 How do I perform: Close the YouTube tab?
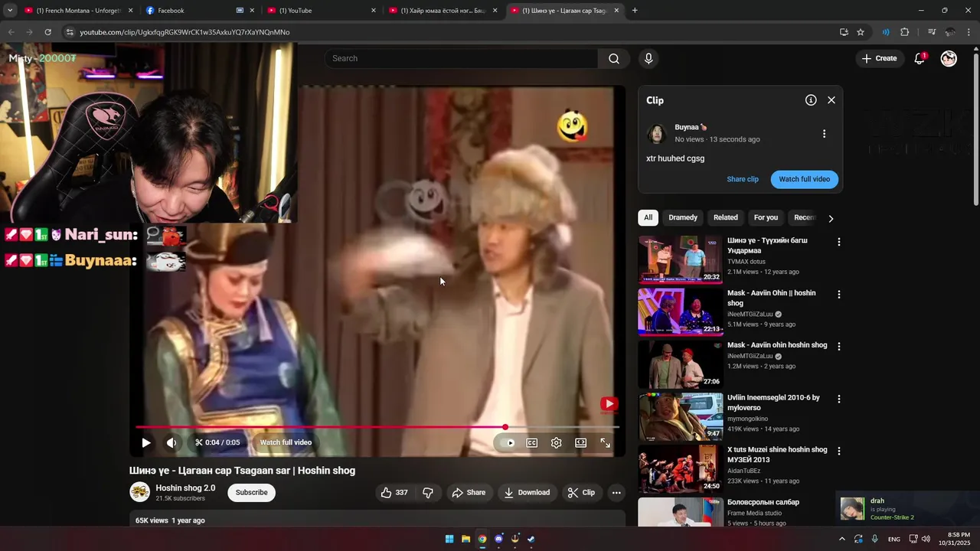pyautogui.click(x=374, y=11)
